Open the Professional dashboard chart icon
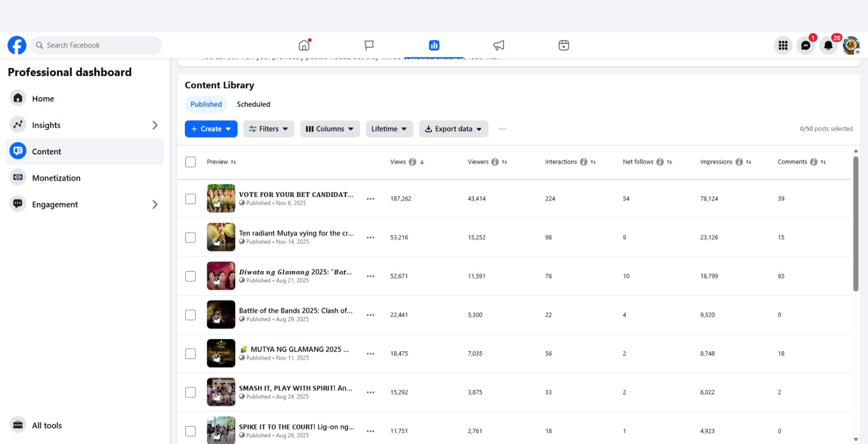 (434, 45)
